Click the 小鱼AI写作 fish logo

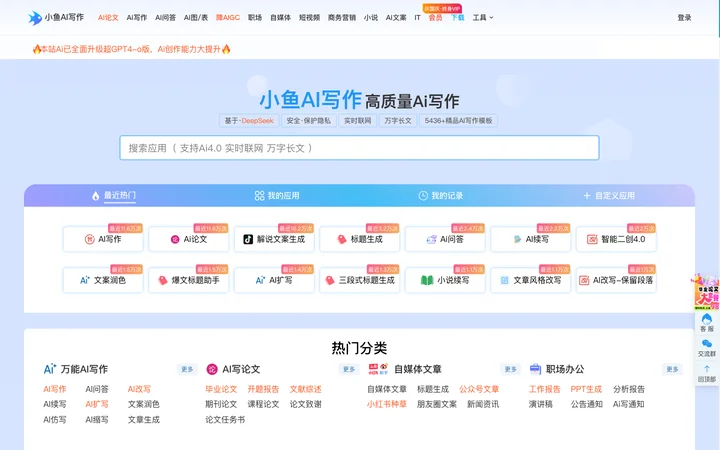coord(35,18)
